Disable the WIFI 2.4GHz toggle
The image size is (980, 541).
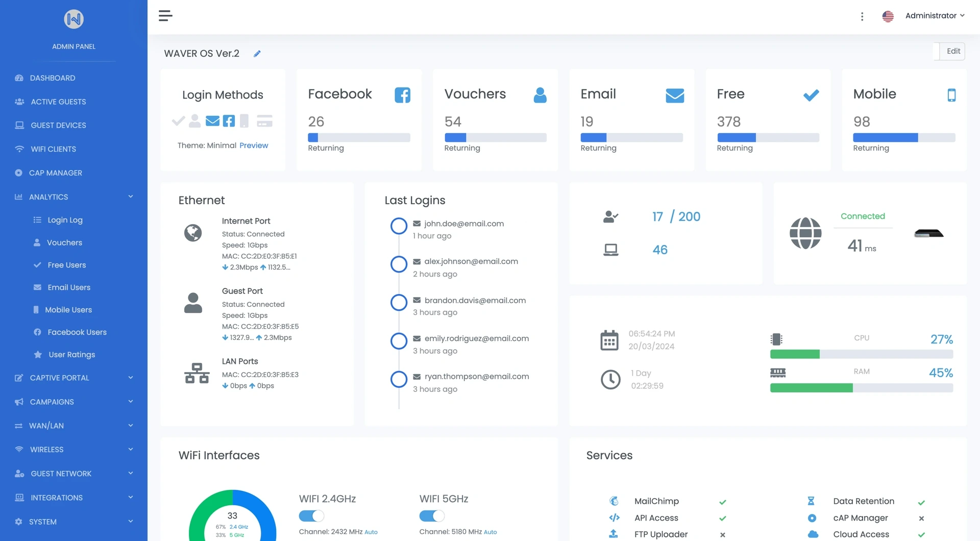click(x=311, y=516)
